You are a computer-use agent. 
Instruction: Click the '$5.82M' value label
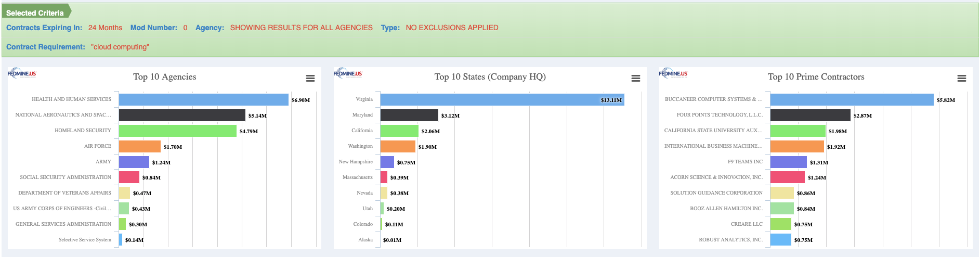946,100
